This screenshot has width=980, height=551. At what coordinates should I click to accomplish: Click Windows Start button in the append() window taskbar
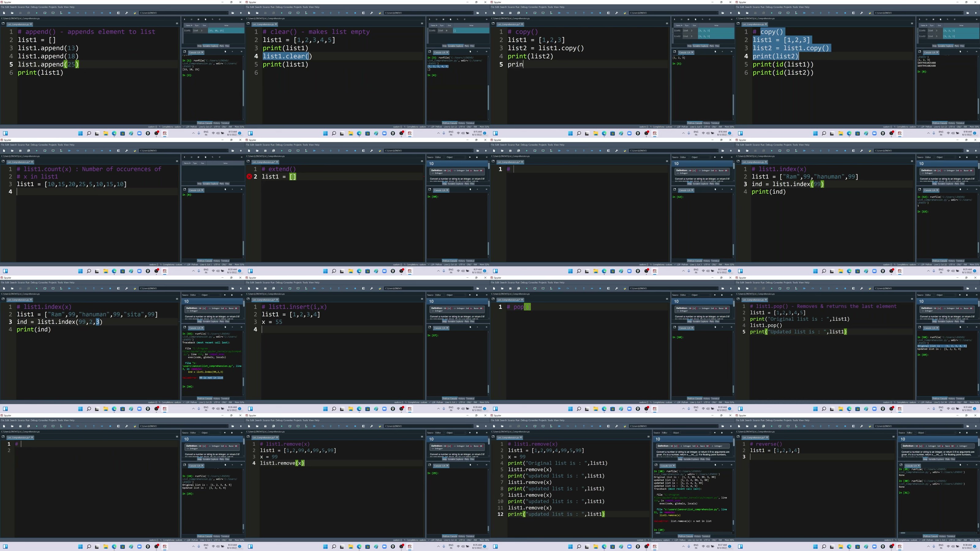[80, 133]
